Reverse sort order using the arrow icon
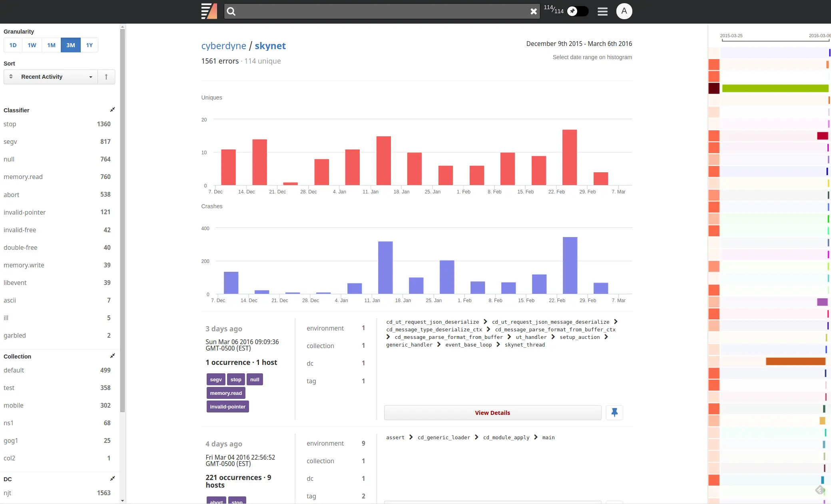831x504 pixels. coord(106,77)
